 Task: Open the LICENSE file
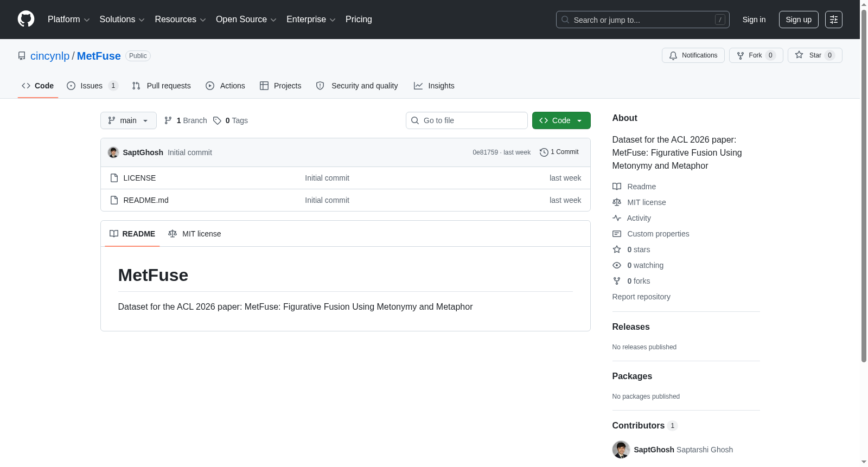[139, 178]
